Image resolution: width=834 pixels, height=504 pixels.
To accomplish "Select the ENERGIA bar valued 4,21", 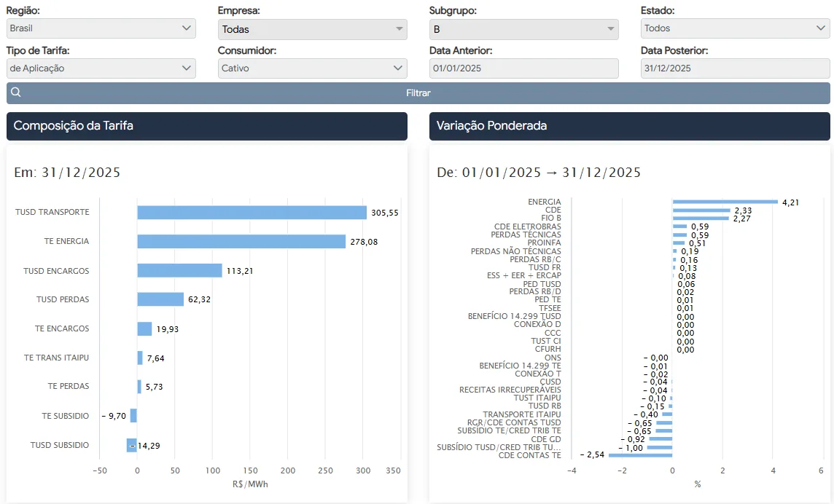I will pyautogui.click(x=725, y=202).
